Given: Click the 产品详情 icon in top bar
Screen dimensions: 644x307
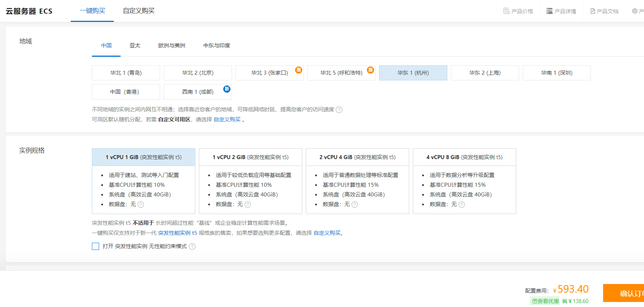Looking at the screenshot, I should tap(550, 11).
